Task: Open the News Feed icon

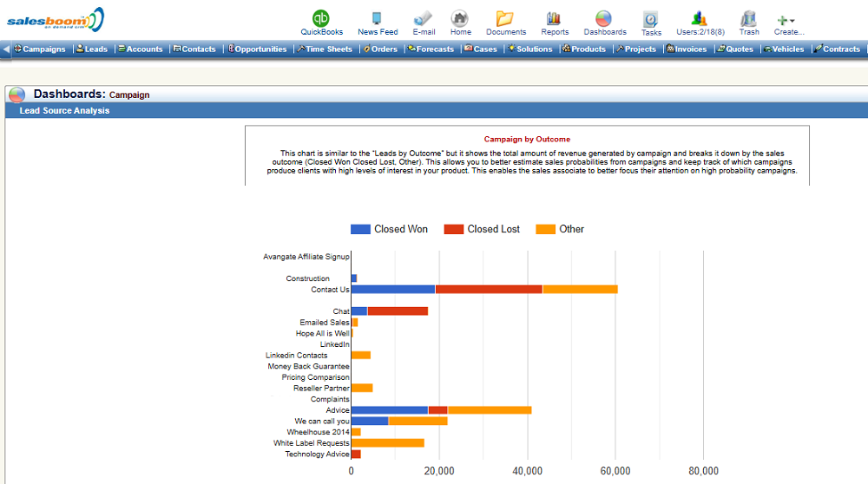Action: coord(378,18)
